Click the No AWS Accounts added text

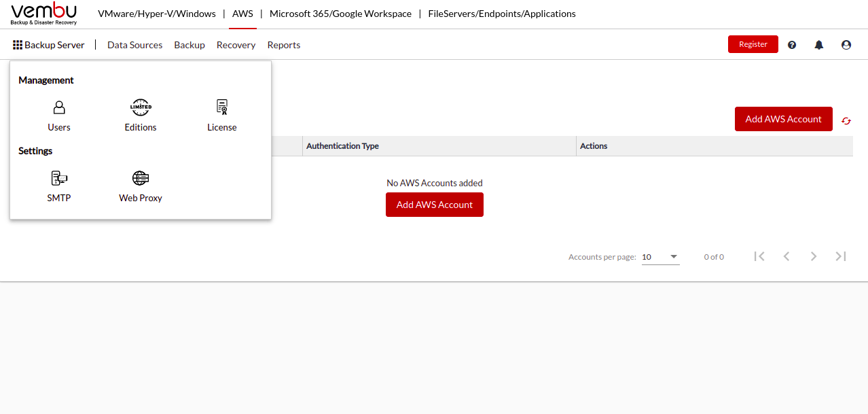(x=435, y=183)
